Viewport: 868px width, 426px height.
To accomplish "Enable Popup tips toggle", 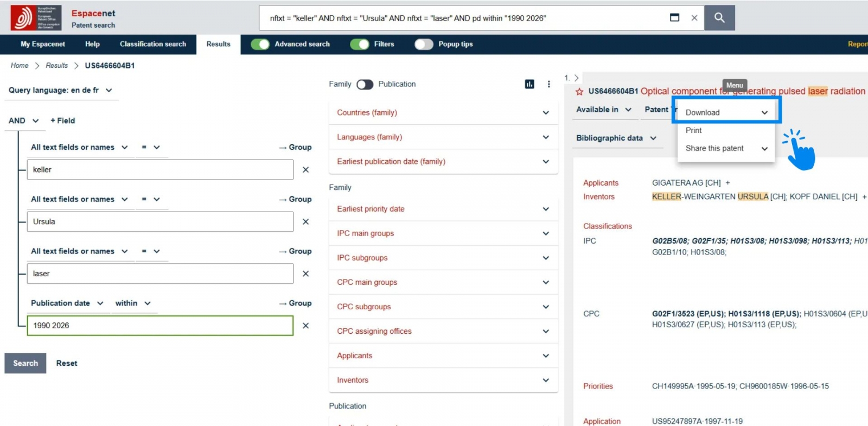I will [424, 44].
